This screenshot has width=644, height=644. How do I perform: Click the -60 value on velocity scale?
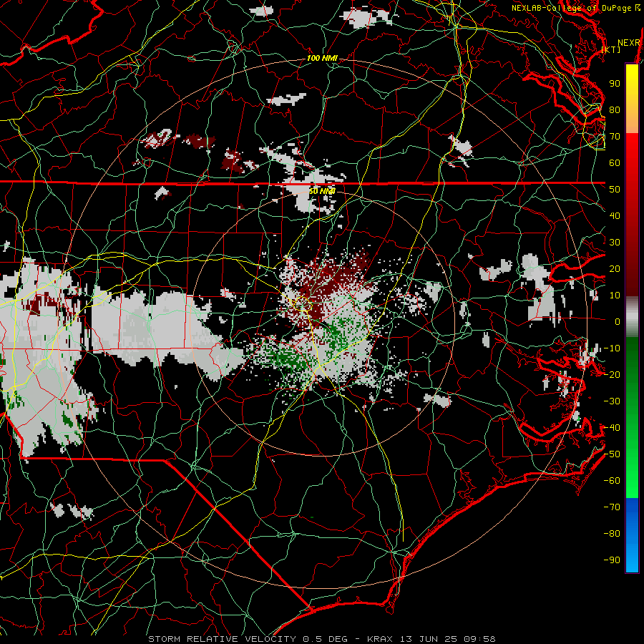click(612, 481)
